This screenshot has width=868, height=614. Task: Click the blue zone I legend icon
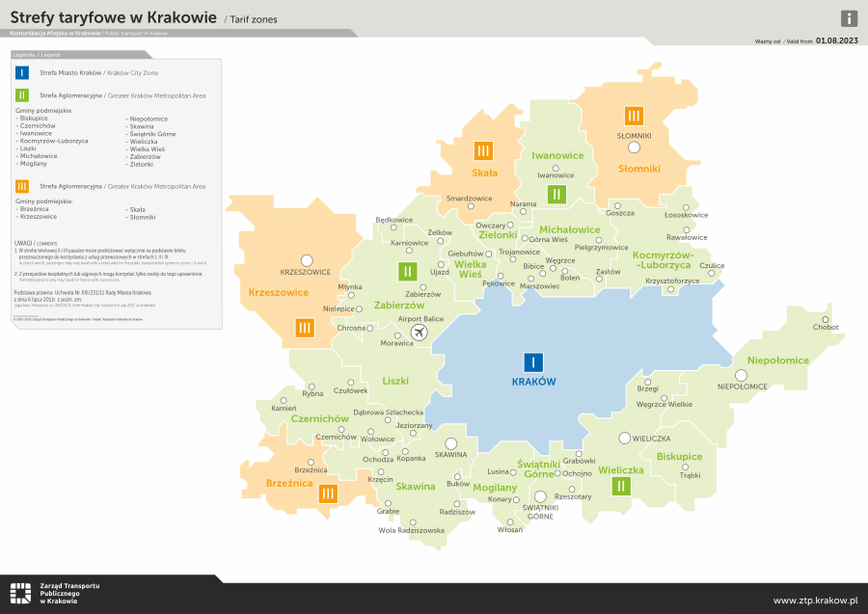pyautogui.click(x=21, y=72)
